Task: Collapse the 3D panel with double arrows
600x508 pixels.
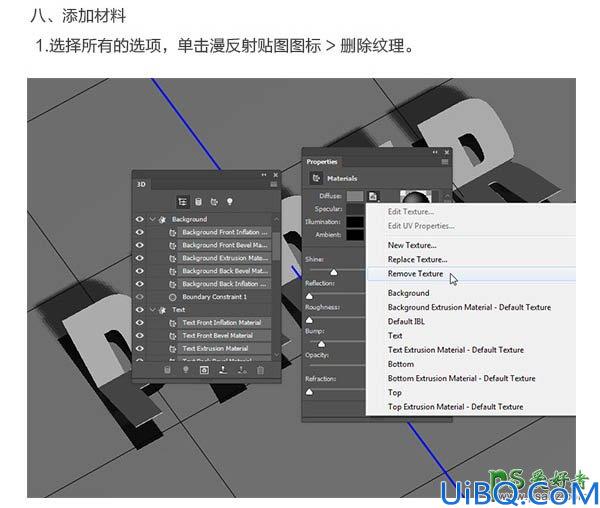Action: coord(264,175)
